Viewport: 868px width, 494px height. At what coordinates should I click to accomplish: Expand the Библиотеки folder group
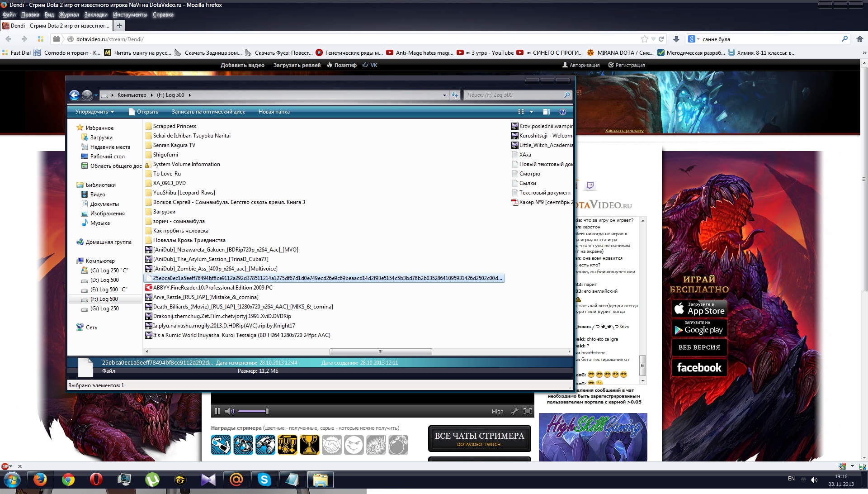(73, 185)
